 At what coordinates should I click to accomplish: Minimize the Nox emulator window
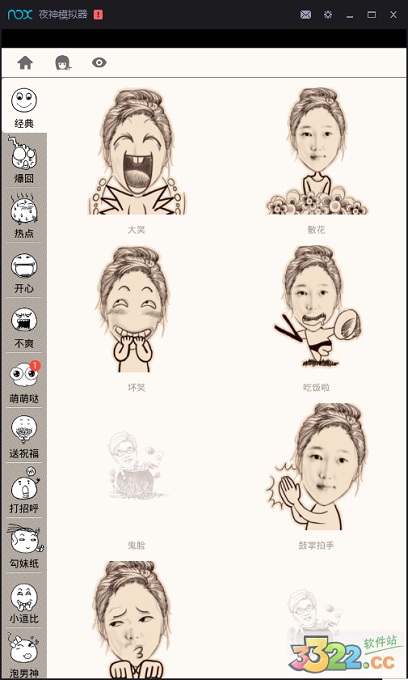tap(350, 15)
